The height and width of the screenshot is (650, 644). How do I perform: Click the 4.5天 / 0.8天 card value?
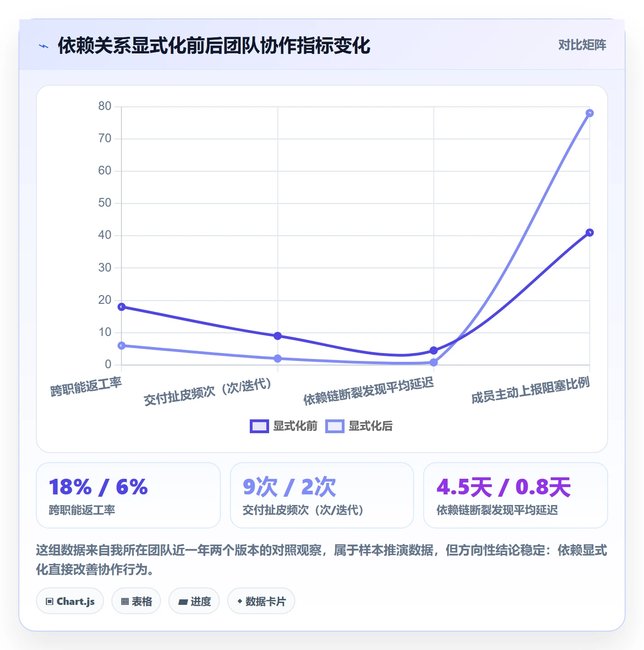pos(504,487)
